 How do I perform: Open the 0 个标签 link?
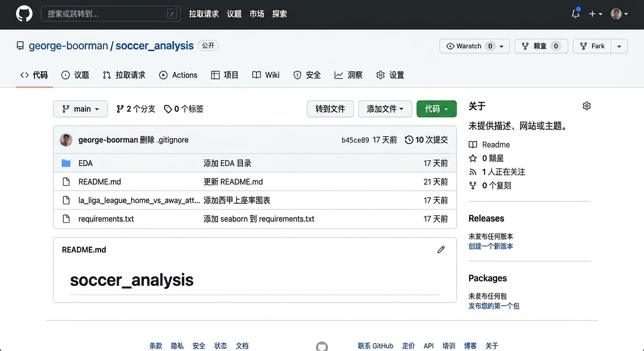(184, 109)
